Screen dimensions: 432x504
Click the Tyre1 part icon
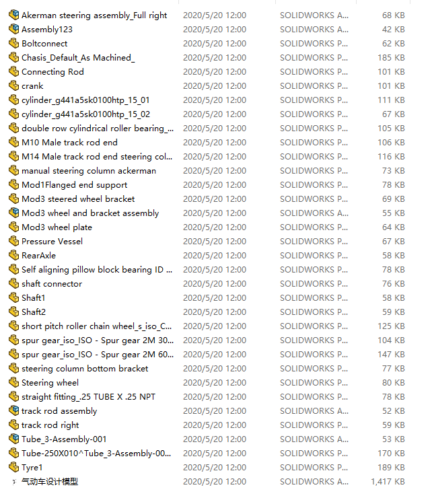coord(14,467)
